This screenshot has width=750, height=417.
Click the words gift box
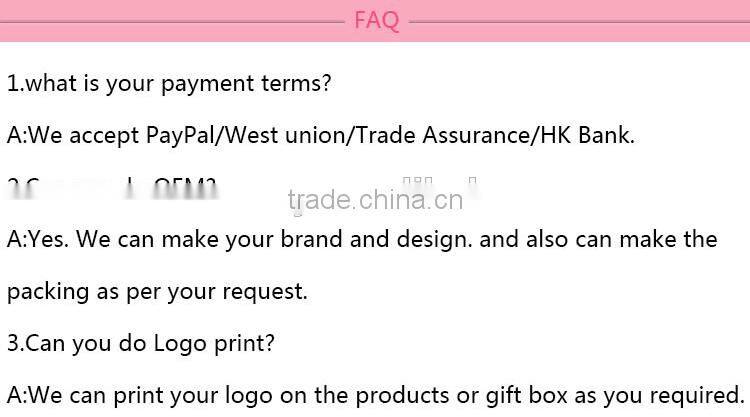pyautogui.click(x=526, y=395)
